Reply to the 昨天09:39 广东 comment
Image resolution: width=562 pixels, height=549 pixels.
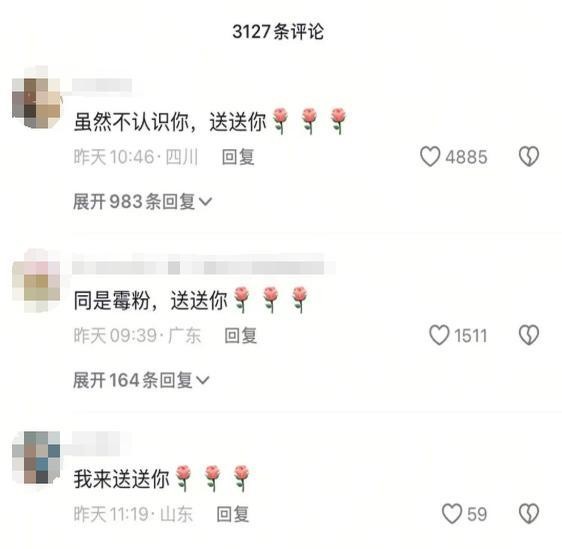240,335
